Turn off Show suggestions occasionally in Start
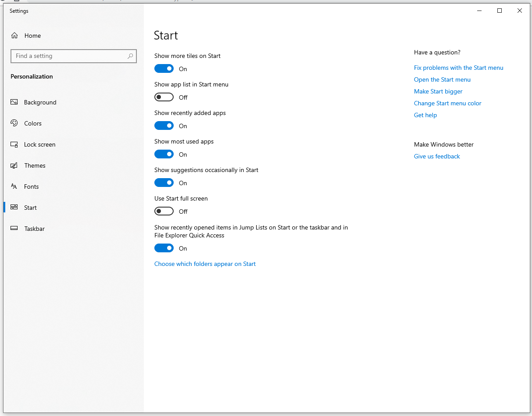532x416 pixels. [164, 183]
